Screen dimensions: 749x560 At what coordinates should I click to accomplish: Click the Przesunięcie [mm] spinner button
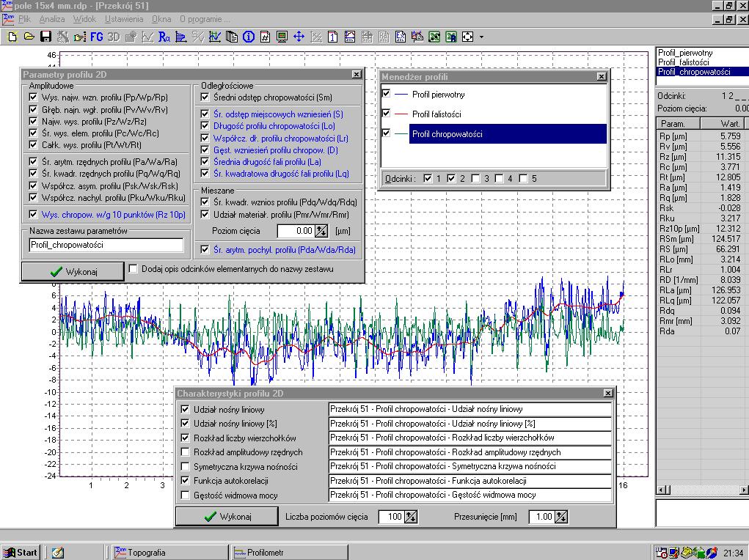tap(561, 517)
